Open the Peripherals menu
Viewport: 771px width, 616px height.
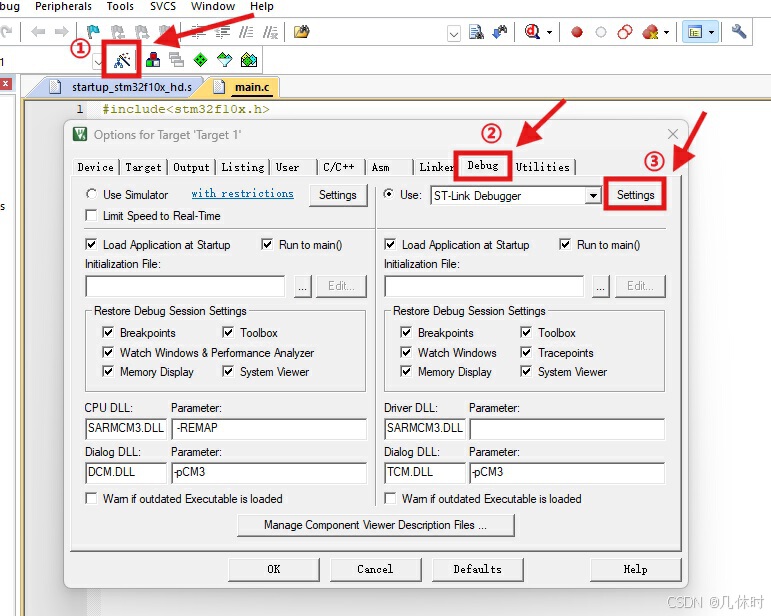63,6
